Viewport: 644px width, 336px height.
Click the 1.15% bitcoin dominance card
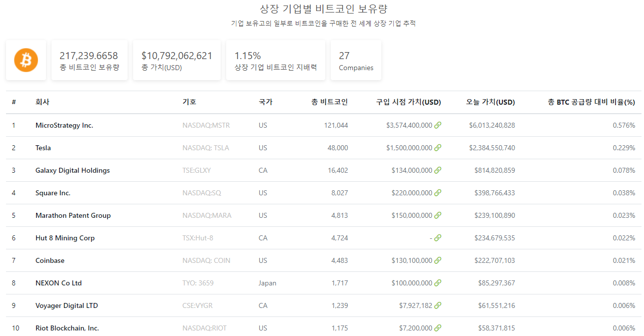point(276,60)
